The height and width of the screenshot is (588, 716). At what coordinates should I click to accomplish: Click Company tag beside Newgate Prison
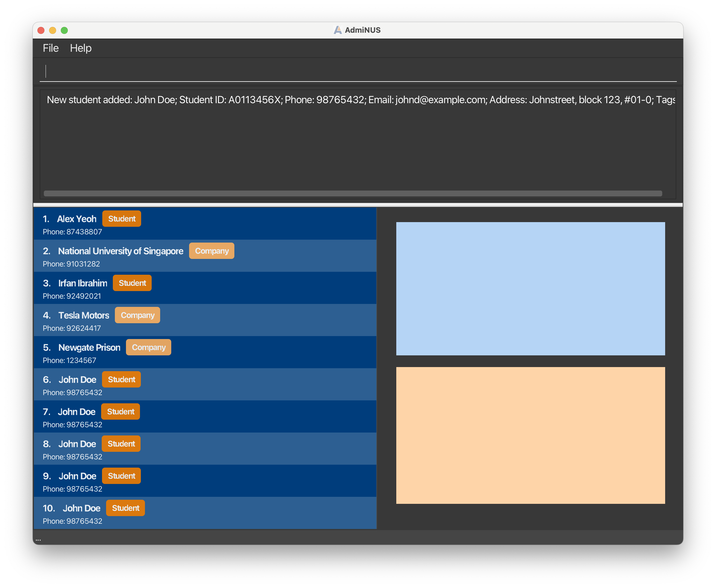148,347
